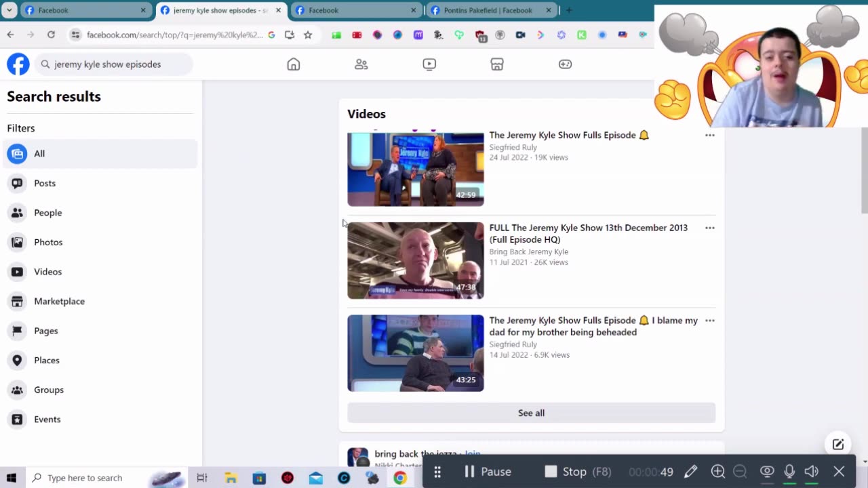Reload the page
The image size is (868, 488).
[x=51, y=35]
